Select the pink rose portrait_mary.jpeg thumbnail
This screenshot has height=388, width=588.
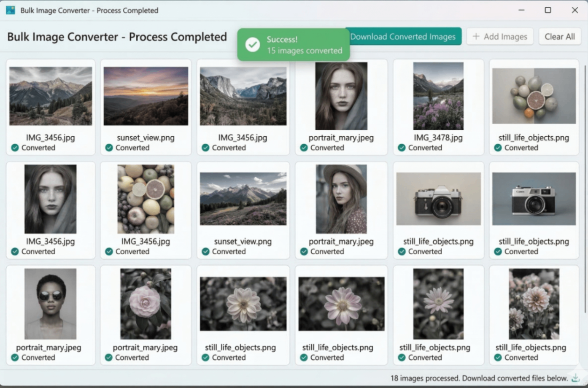click(x=146, y=304)
